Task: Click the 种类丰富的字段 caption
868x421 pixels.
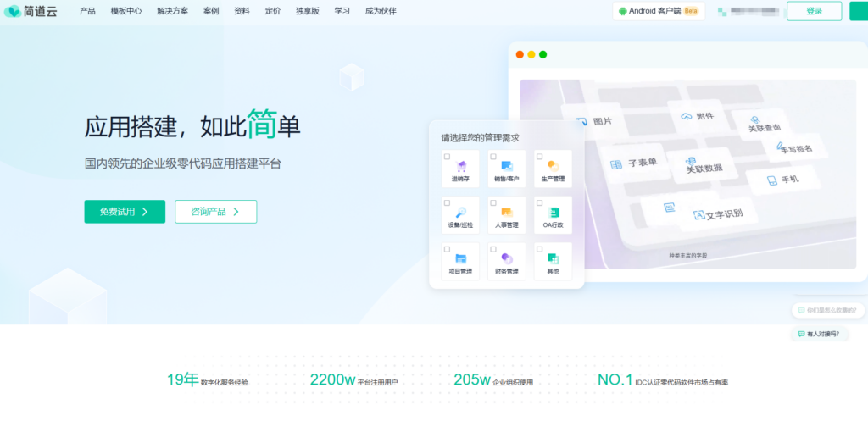Action: [x=688, y=256]
